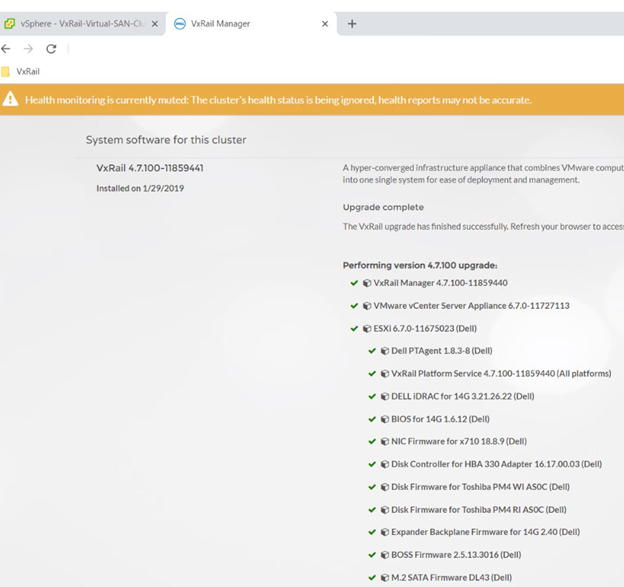This screenshot has width=624, height=587.
Task: Click package icon beside Dell PTAgent 1.8.3-8
Action: 385,351
